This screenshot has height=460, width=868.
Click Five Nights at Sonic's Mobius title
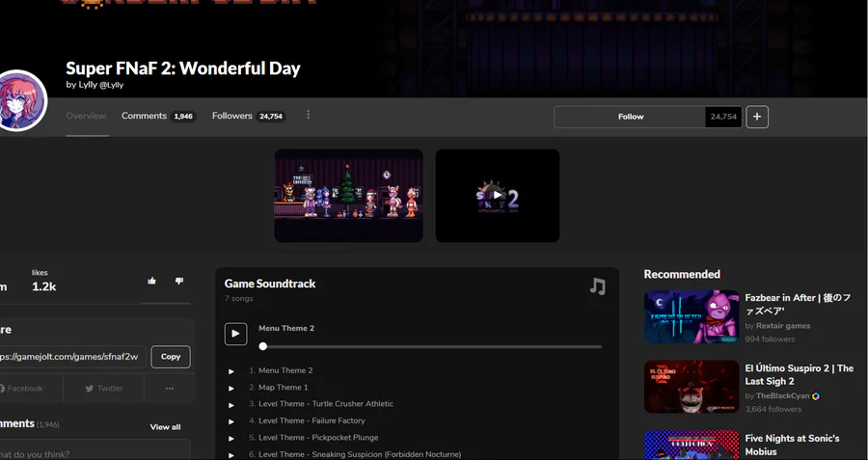[792, 445]
